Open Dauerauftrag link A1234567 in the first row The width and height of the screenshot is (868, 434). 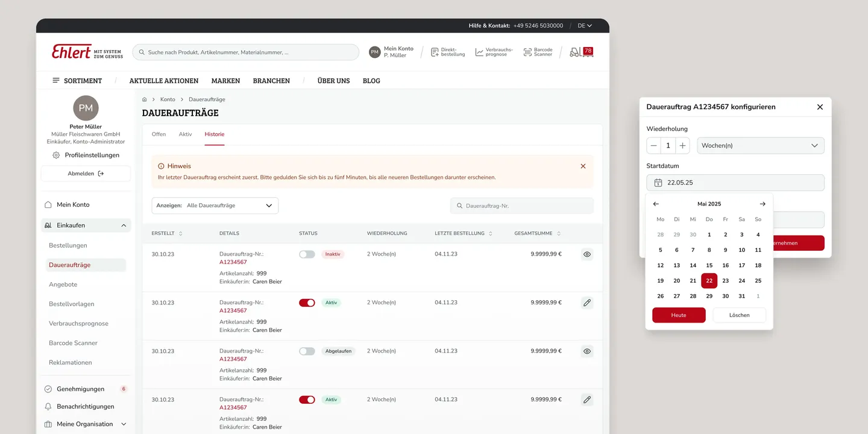click(x=234, y=262)
